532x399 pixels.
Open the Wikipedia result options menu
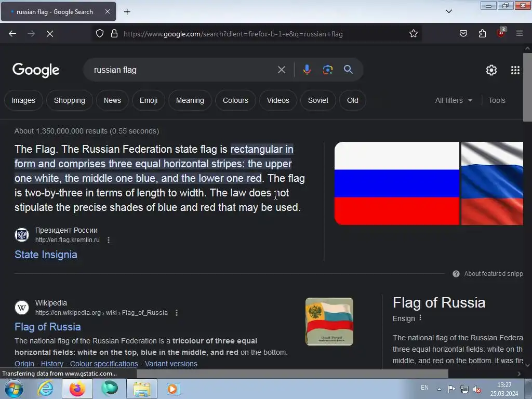click(x=177, y=313)
